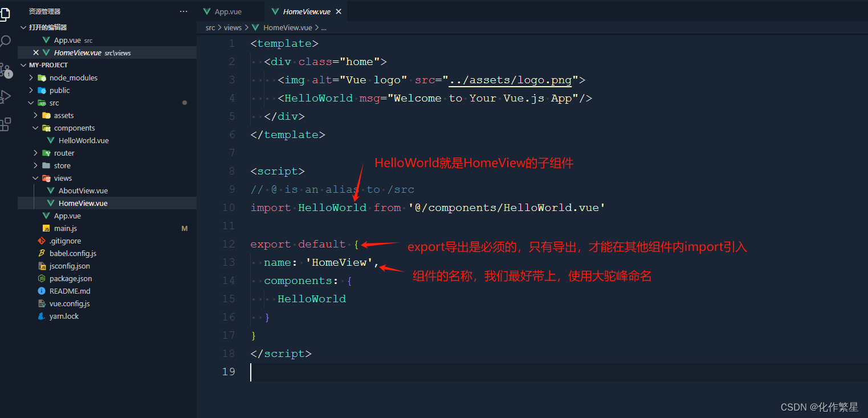Click the main.js JS file icon
This screenshot has height=418, width=868.
pyautogui.click(x=46, y=228)
